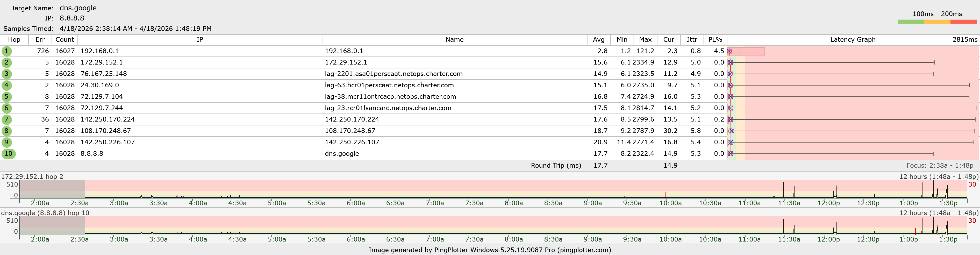Select the hop 9 number circle
Image resolution: width=980 pixels, height=255 pixels.
pos(6,142)
